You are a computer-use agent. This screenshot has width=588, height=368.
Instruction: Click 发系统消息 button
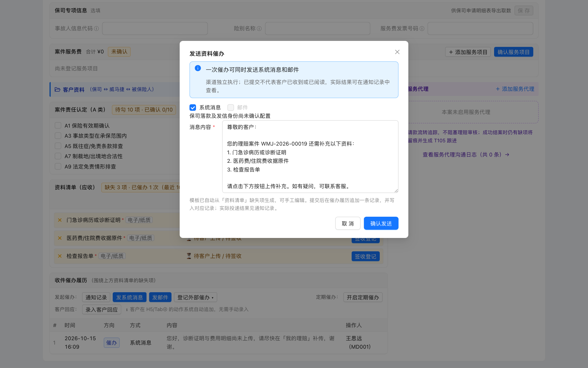coord(130,297)
